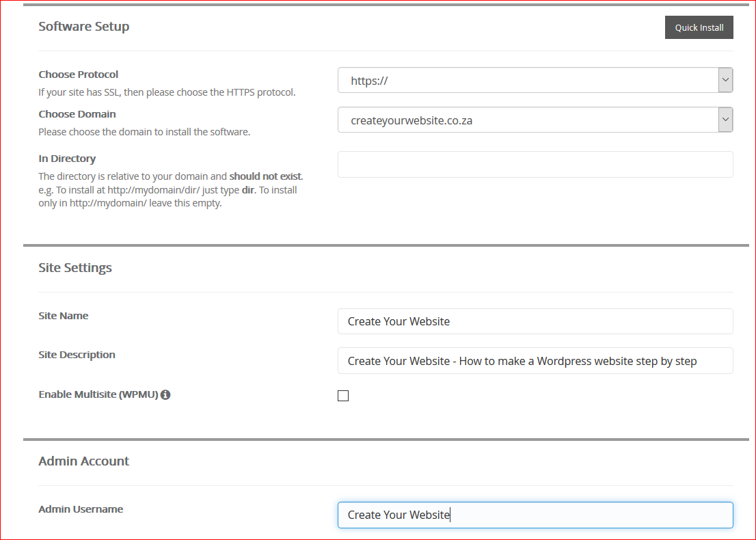Screen dimensions: 756x540
Task: Click the In Directory label text
Action: click(x=67, y=159)
